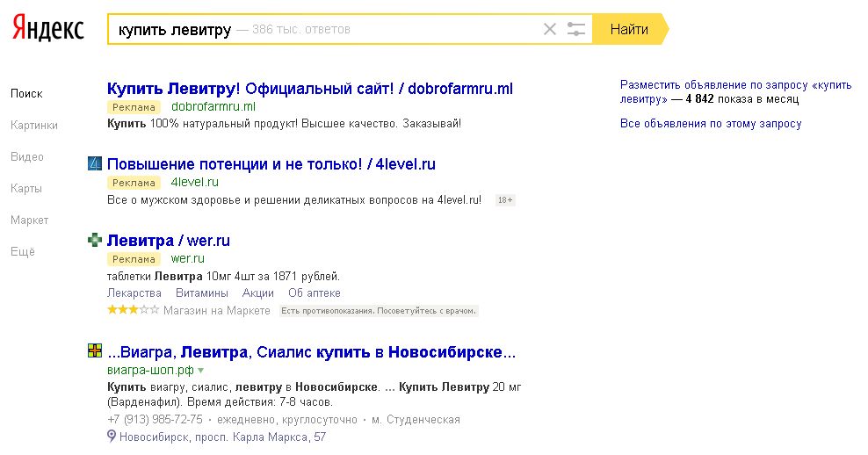This screenshot has width=868, height=455.
Task: Open advanced search settings icon
Action: (576, 30)
